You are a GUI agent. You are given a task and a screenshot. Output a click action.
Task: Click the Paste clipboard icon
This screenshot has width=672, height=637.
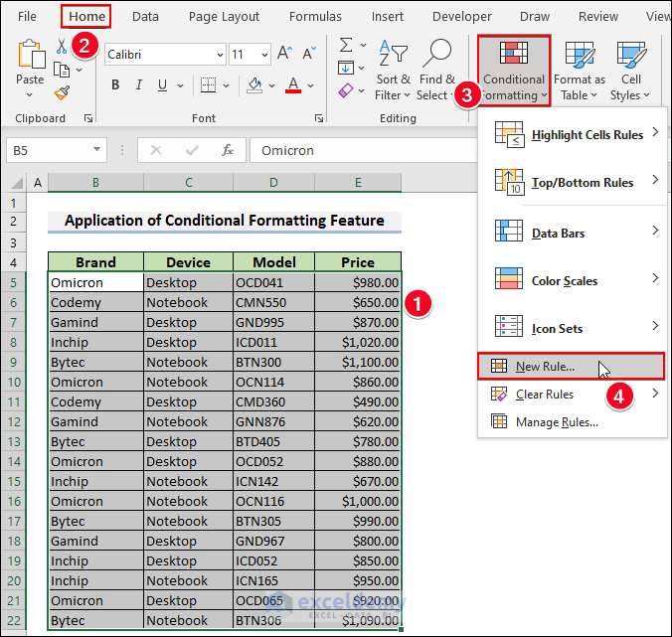(x=31, y=55)
